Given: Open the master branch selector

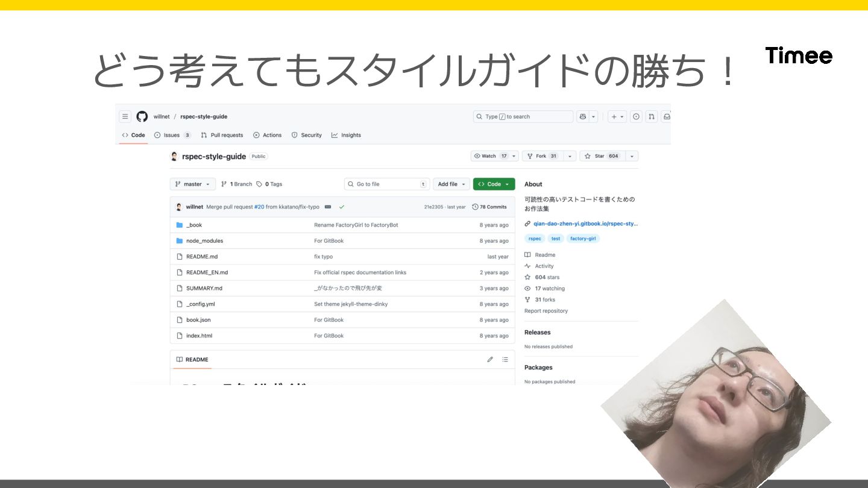Looking at the screenshot, I should (x=193, y=184).
